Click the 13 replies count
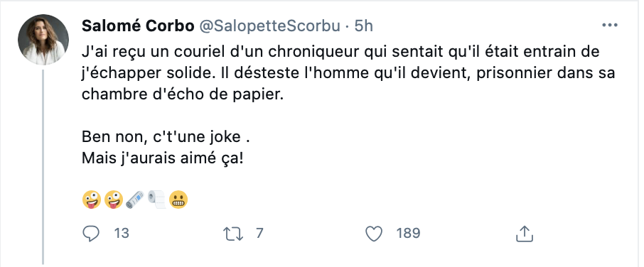The height and width of the screenshot is (267, 644). point(121,234)
